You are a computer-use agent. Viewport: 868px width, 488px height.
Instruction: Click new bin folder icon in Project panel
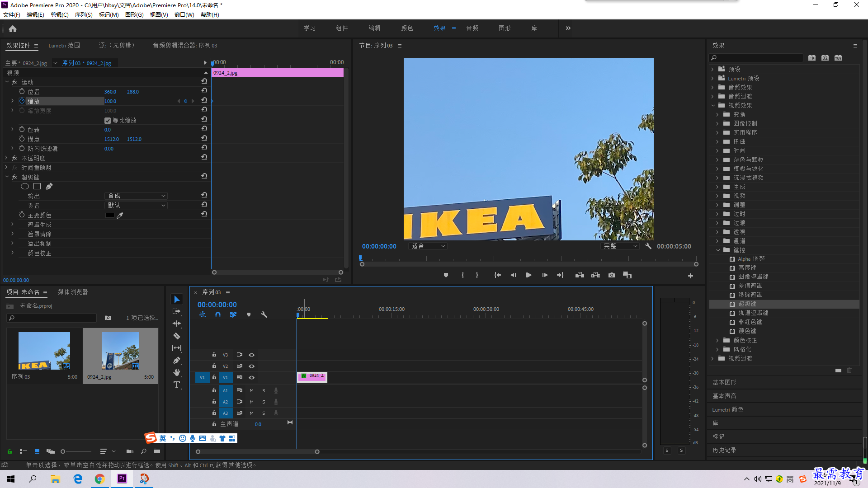pos(157,451)
